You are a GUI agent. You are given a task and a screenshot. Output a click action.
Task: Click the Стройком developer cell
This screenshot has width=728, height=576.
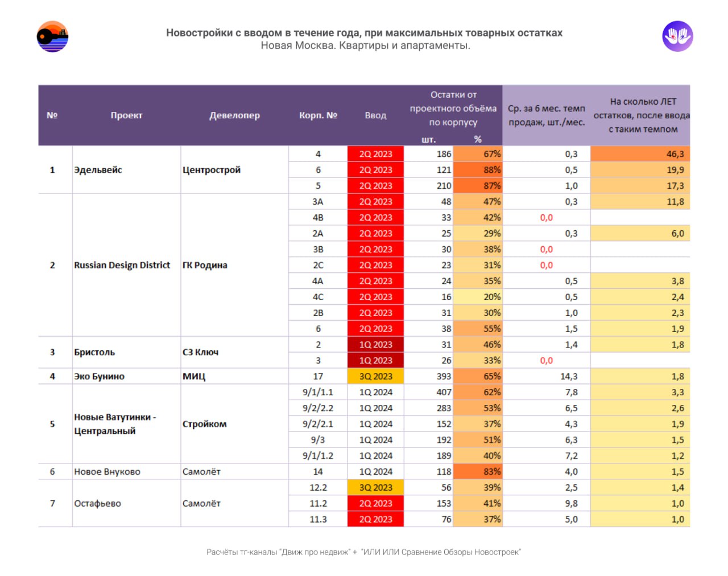[234, 424]
